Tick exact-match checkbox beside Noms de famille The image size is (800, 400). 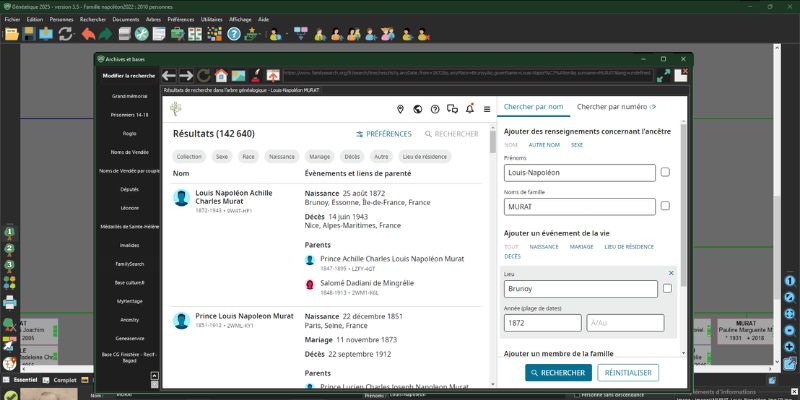[665, 206]
